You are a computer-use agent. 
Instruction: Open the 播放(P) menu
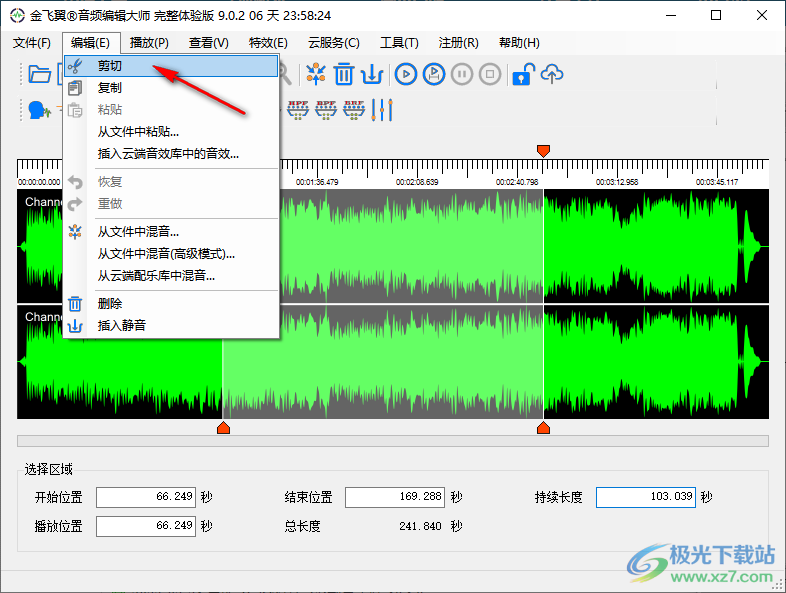click(149, 43)
